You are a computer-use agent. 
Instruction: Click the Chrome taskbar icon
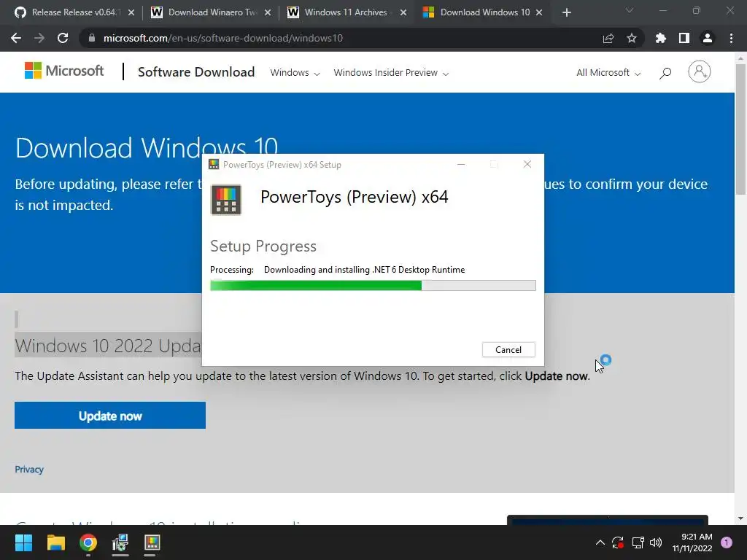point(88,542)
